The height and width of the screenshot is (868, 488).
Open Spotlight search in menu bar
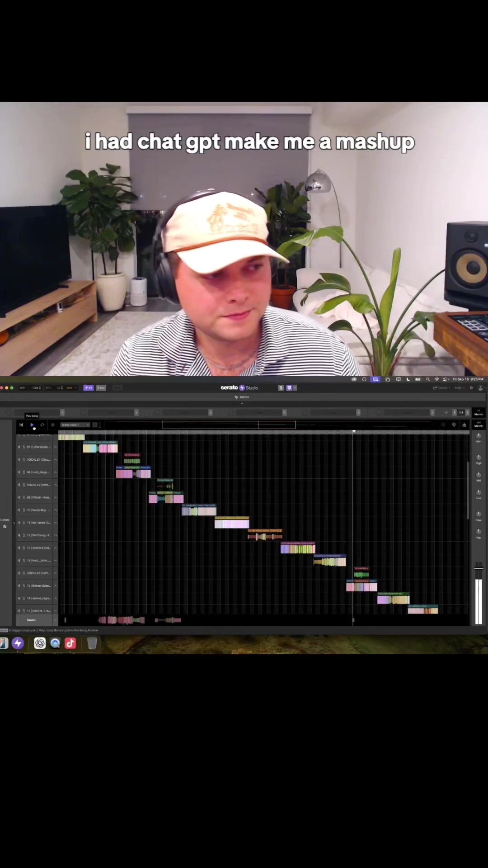427,379
